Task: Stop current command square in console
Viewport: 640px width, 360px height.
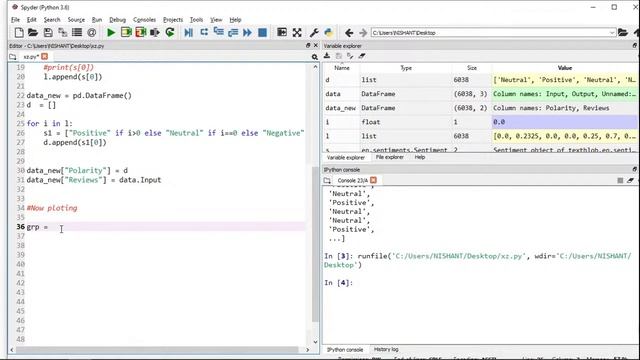Action: (x=620, y=180)
